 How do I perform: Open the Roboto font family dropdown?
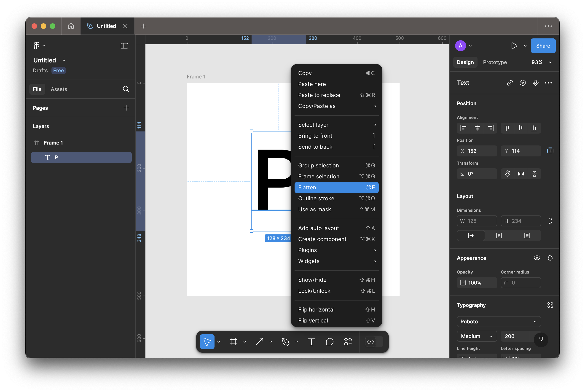coord(499,322)
